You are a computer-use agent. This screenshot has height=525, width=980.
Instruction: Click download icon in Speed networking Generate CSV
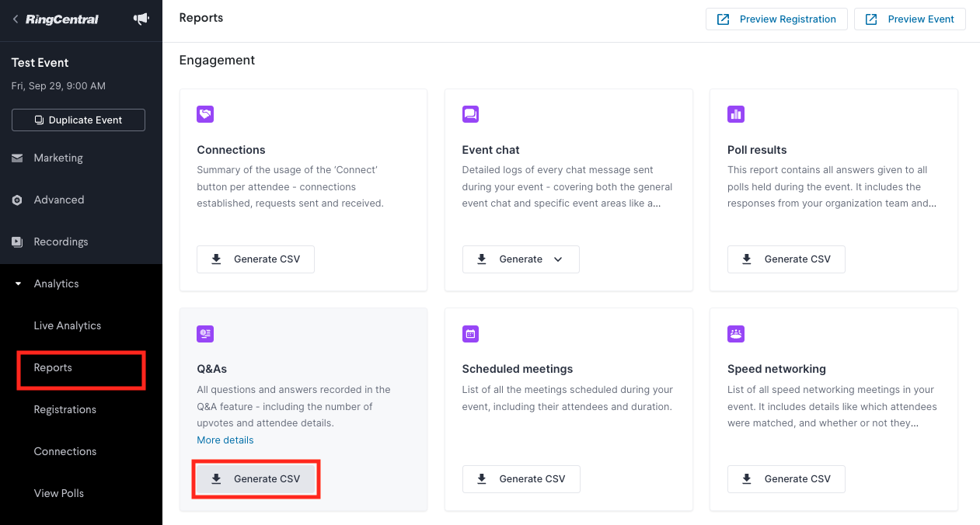(747, 479)
